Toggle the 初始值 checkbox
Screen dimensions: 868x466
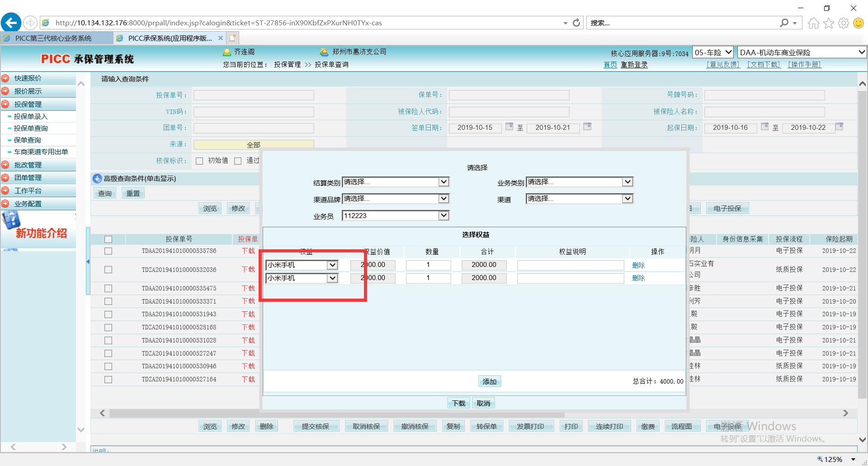pyautogui.click(x=199, y=161)
